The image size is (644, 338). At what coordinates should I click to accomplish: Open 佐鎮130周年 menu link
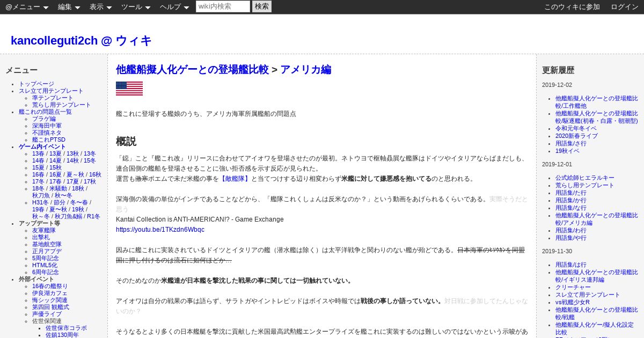62,335
